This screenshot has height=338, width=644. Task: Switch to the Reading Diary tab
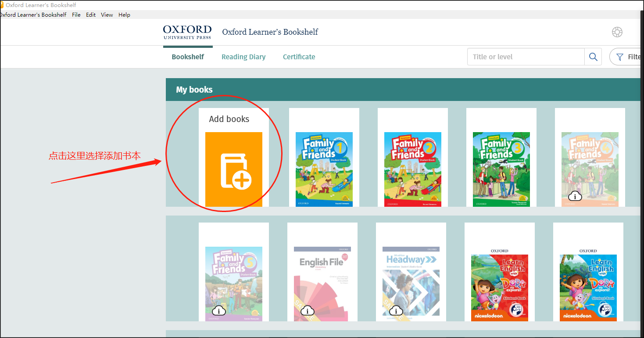[x=243, y=57]
